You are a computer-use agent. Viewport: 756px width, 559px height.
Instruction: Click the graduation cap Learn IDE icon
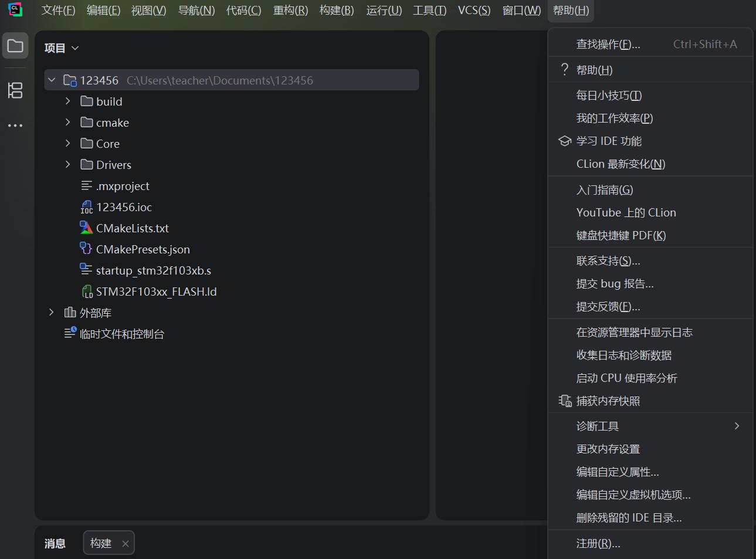565,141
